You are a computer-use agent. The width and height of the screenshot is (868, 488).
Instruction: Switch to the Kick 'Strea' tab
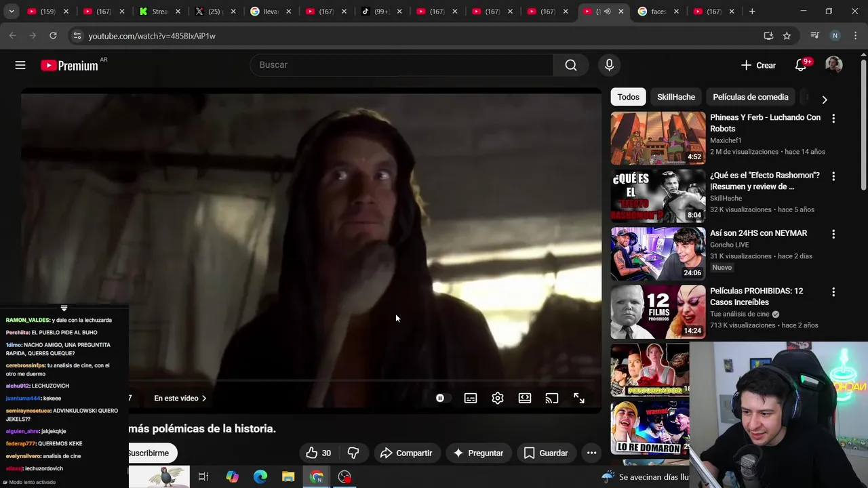tap(160, 12)
